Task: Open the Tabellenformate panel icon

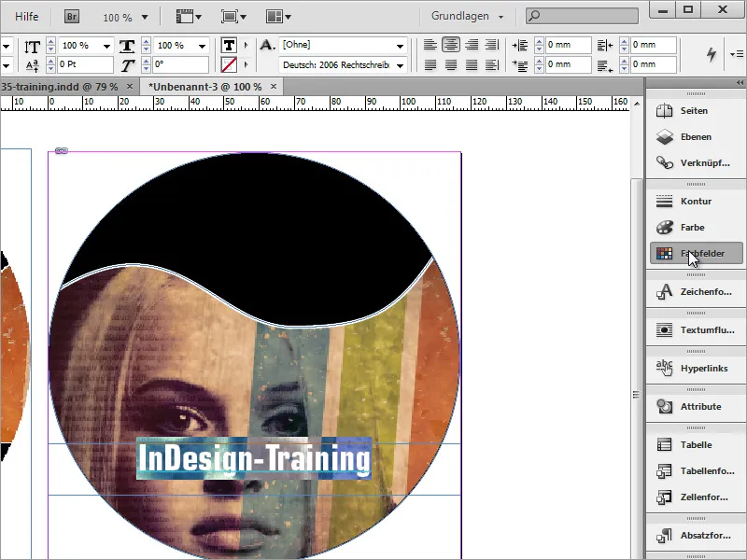Action: tap(664, 471)
